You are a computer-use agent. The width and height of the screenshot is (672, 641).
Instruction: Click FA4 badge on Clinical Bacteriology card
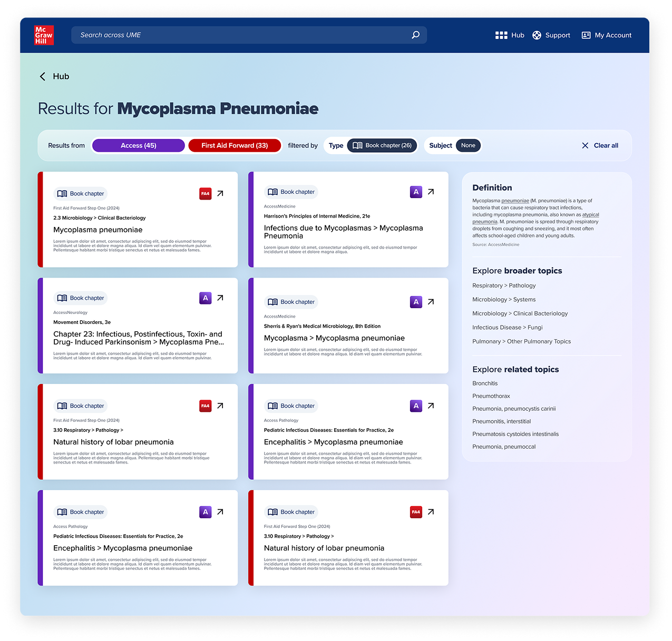(x=206, y=193)
